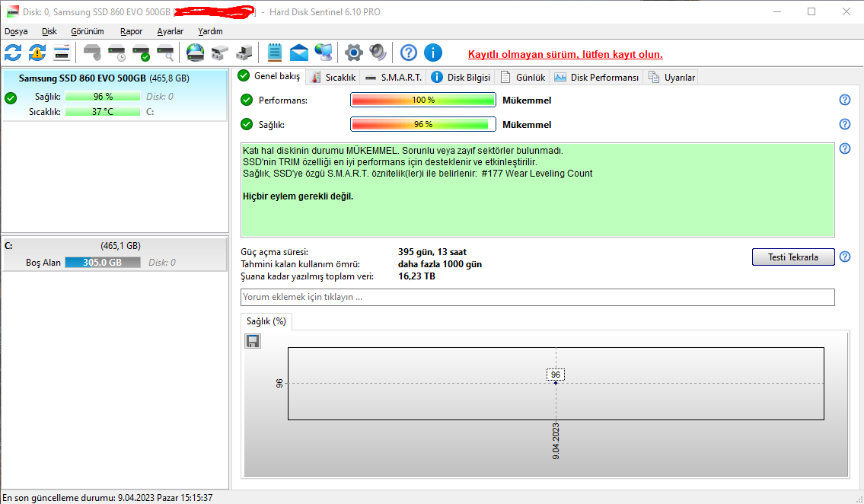Click the server tower with cabinet icon
Viewport: 864px width, 504px height.
click(x=244, y=53)
